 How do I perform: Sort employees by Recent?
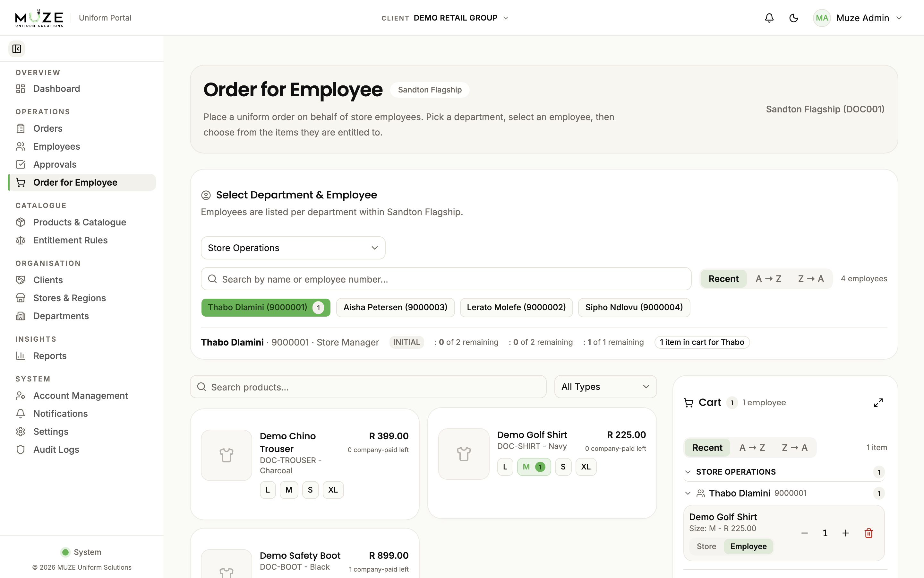pyautogui.click(x=723, y=279)
